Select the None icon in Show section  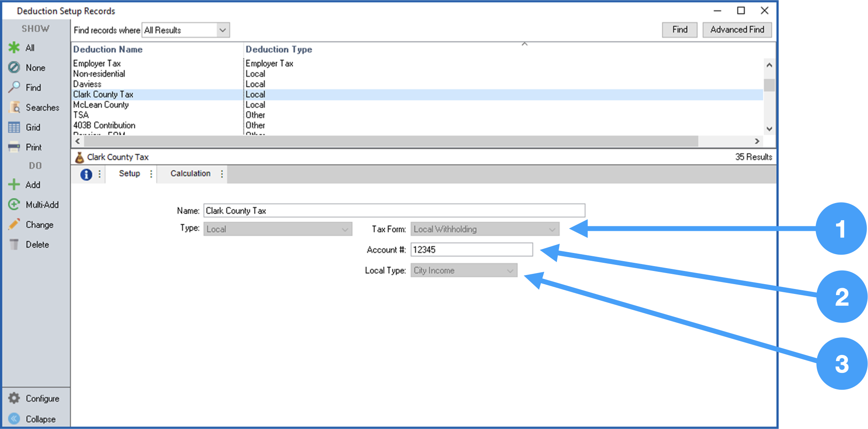pyautogui.click(x=14, y=68)
